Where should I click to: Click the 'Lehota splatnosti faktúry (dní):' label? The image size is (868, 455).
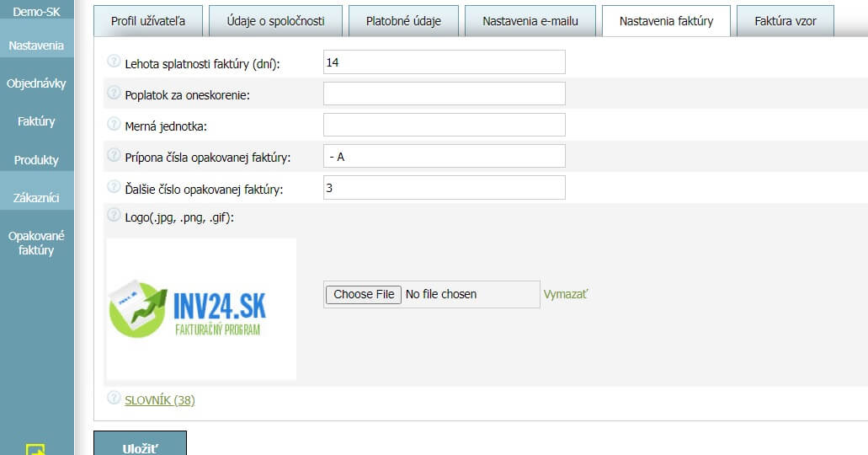203,64
